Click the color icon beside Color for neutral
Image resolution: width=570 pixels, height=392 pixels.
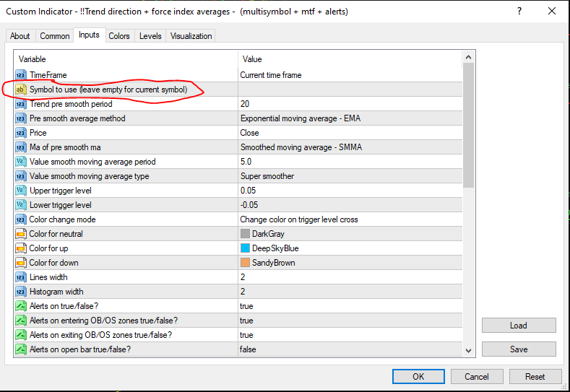[x=20, y=234]
